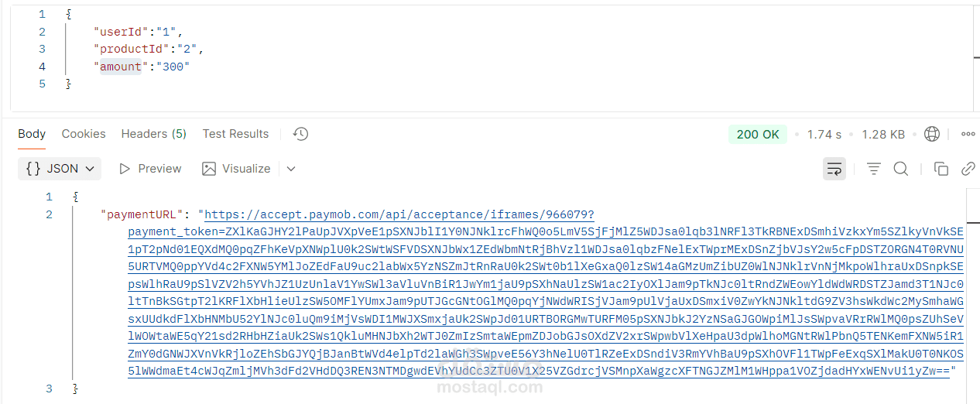The image size is (980, 404).
Task: Search within the response body
Action: 900,169
